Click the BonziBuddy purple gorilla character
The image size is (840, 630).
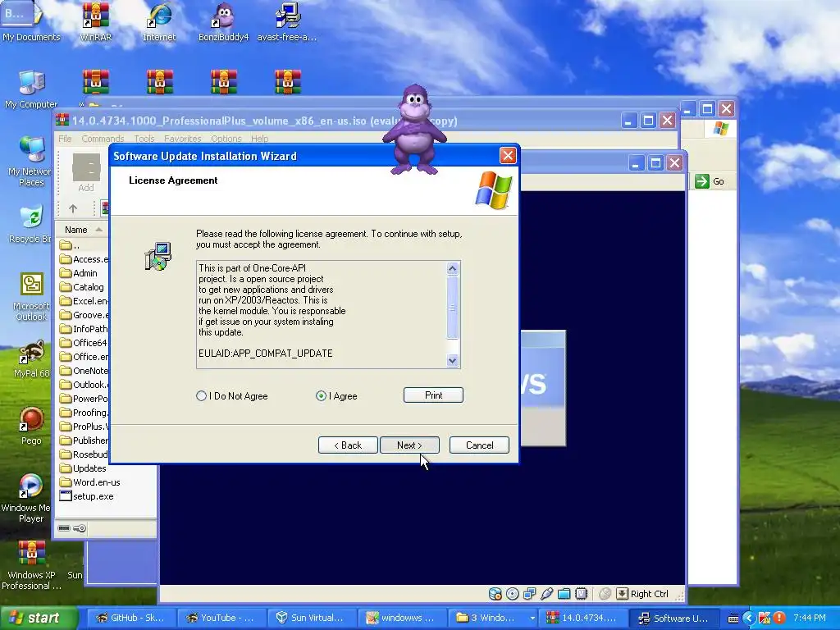point(414,130)
